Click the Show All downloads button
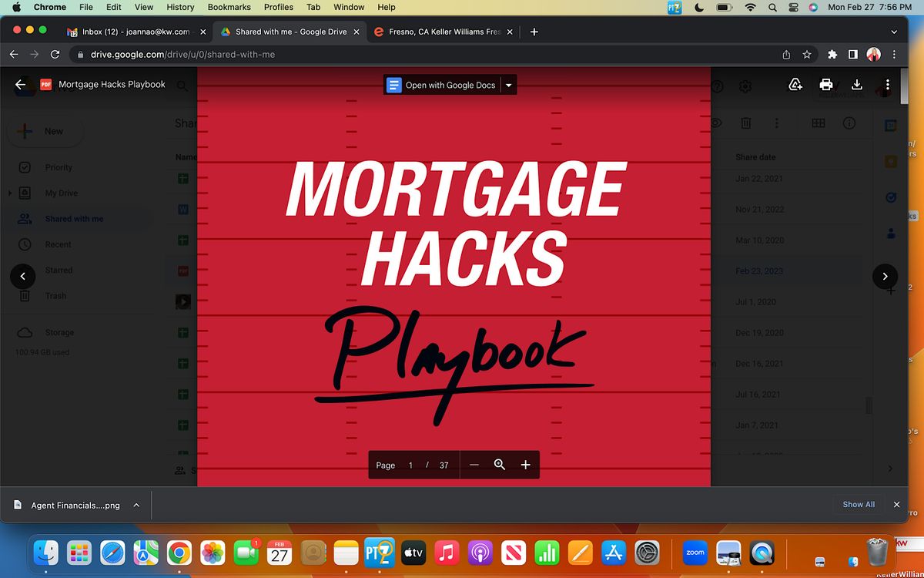This screenshot has width=924, height=578. coord(858,504)
